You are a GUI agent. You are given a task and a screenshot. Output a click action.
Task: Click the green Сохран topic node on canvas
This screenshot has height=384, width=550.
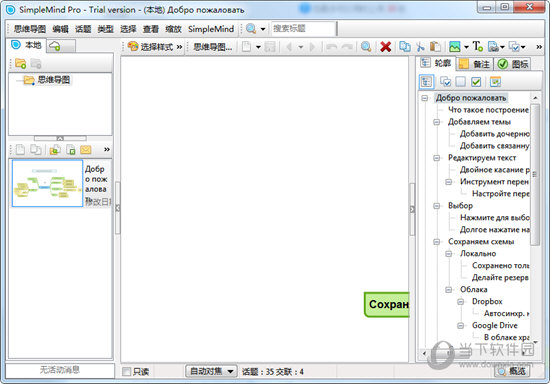click(387, 304)
